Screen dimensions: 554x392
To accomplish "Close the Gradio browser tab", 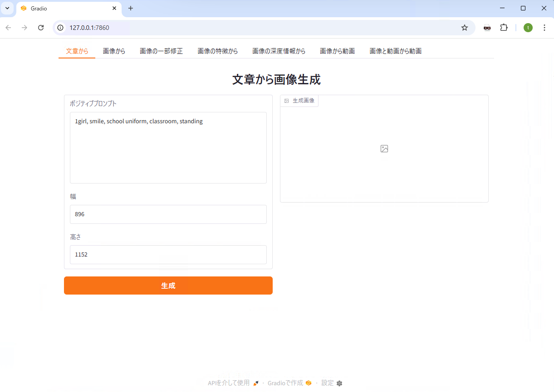I will coord(114,8).
